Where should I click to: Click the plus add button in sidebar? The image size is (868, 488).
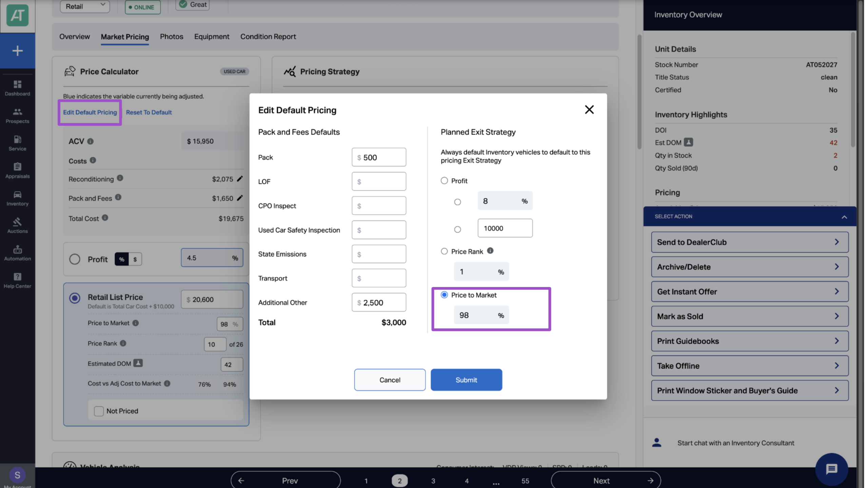pos(17,51)
